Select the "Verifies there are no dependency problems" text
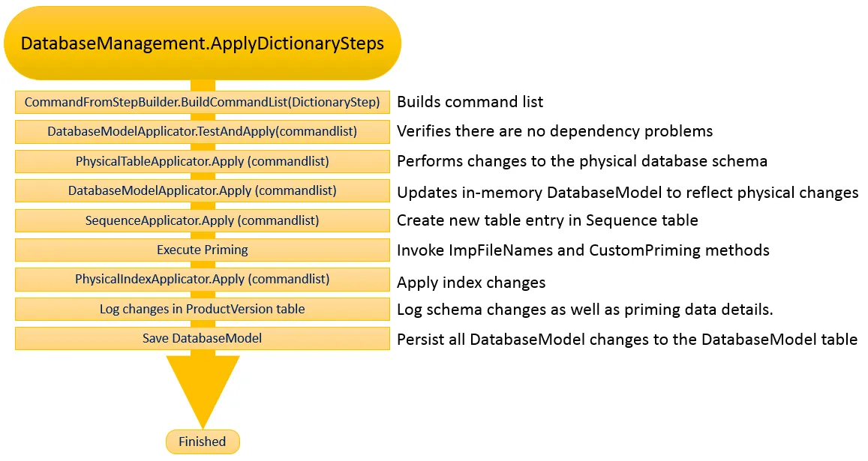 click(x=554, y=132)
